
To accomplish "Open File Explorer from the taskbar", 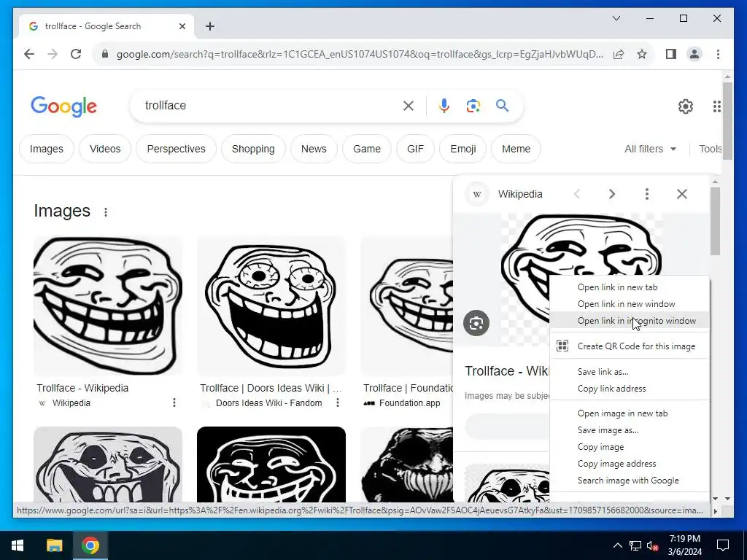I will (x=54, y=545).
